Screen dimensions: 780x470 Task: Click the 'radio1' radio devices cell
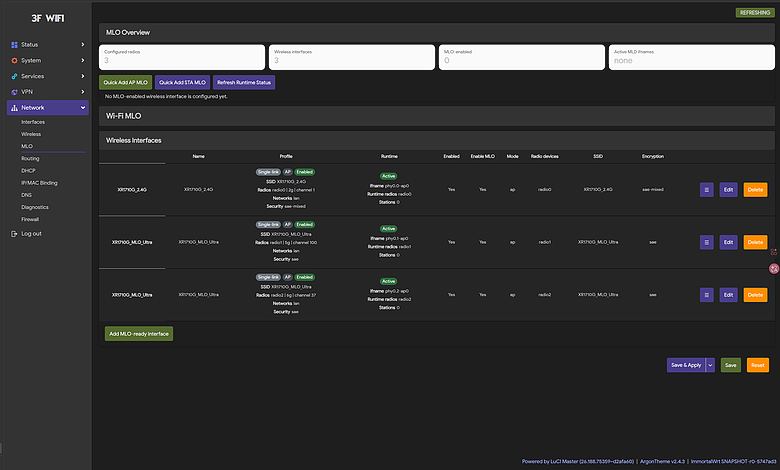[x=545, y=242]
